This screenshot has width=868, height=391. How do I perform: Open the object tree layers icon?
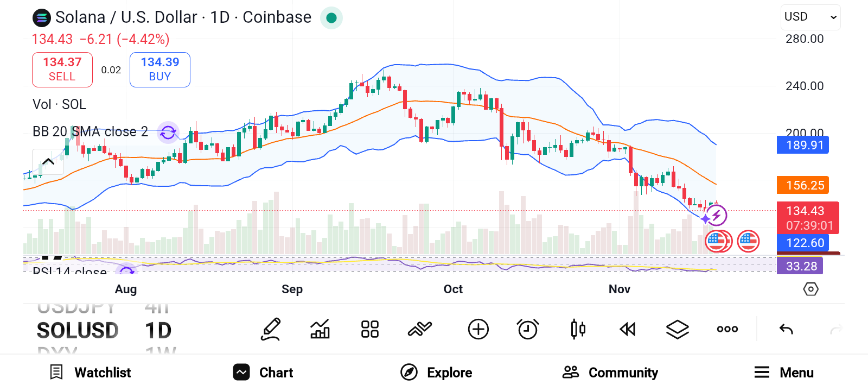678,329
